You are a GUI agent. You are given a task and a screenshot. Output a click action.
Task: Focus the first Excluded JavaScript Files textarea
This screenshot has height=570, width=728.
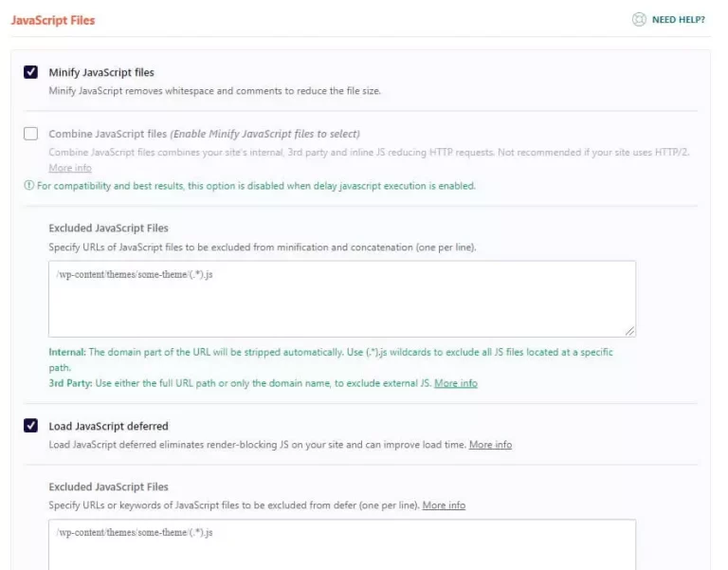coord(342,299)
